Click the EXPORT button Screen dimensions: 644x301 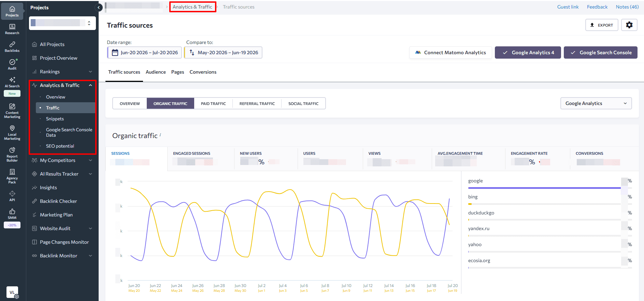coord(602,25)
